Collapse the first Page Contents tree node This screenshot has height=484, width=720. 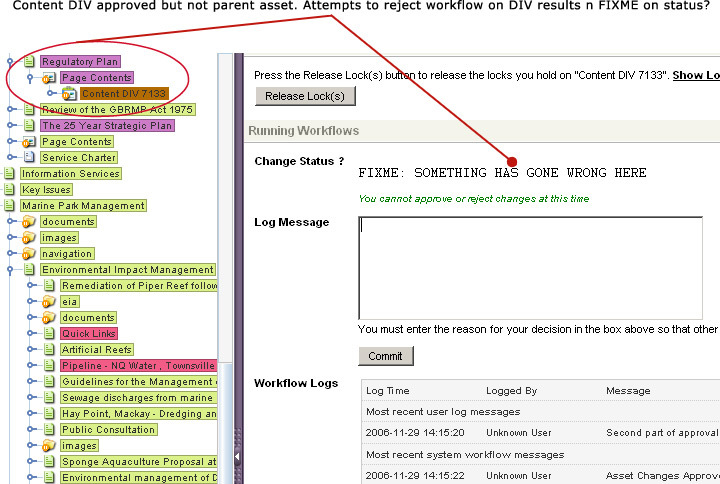[30, 78]
